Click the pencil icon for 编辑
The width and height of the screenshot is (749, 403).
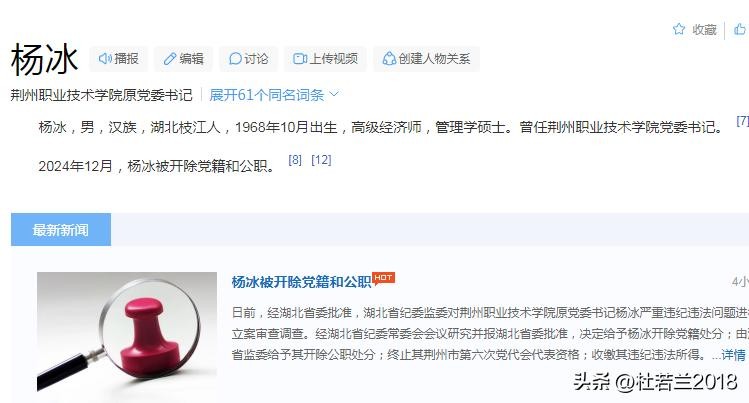click(x=170, y=59)
